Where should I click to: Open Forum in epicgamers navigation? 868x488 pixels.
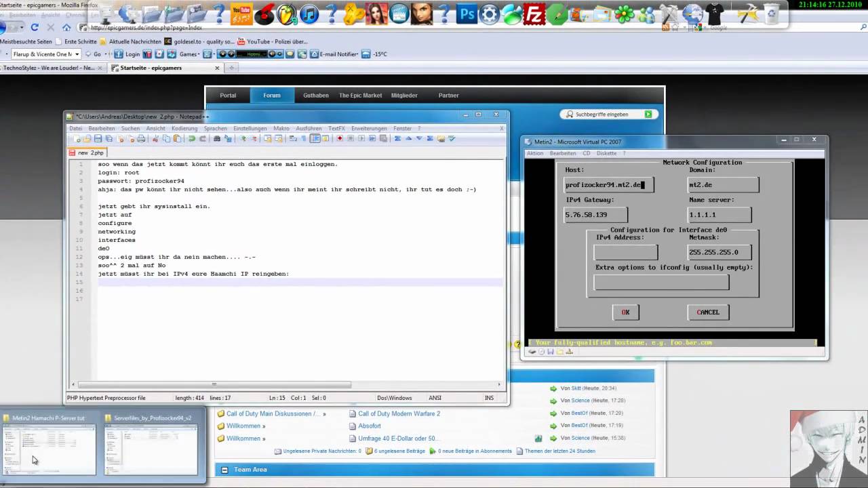272,96
